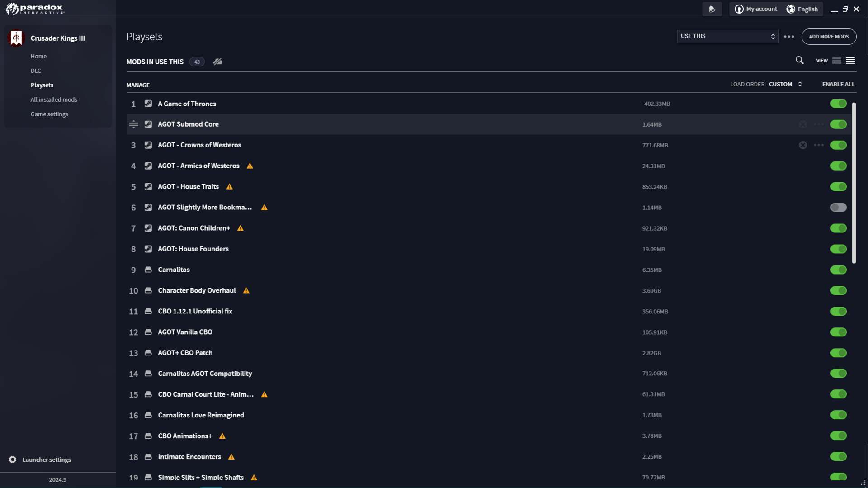Open playset options three-dot menu
This screenshot has height=488, width=868.
(789, 37)
